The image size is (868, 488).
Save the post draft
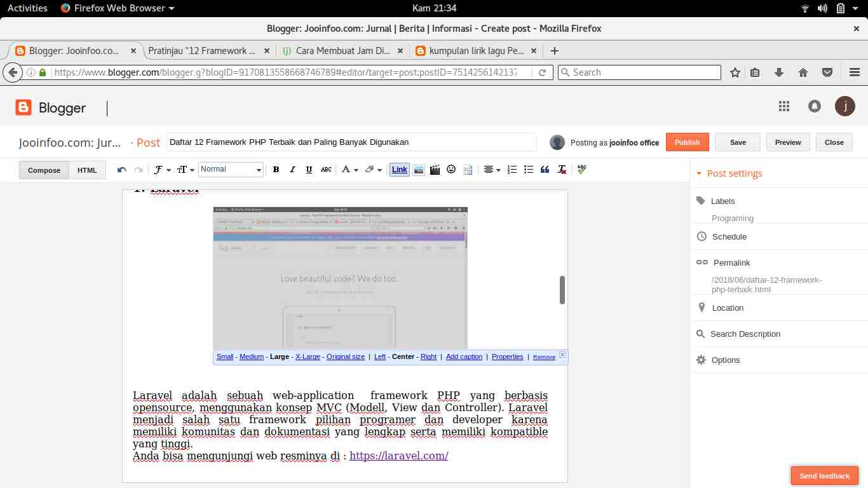pyautogui.click(x=738, y=142)
